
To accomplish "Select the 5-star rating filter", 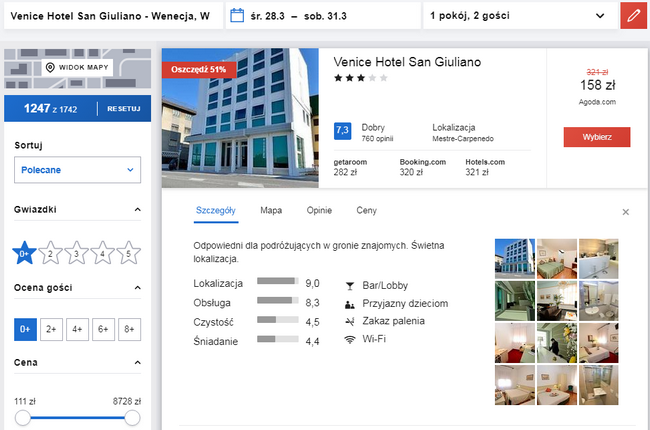I will 129,253.
